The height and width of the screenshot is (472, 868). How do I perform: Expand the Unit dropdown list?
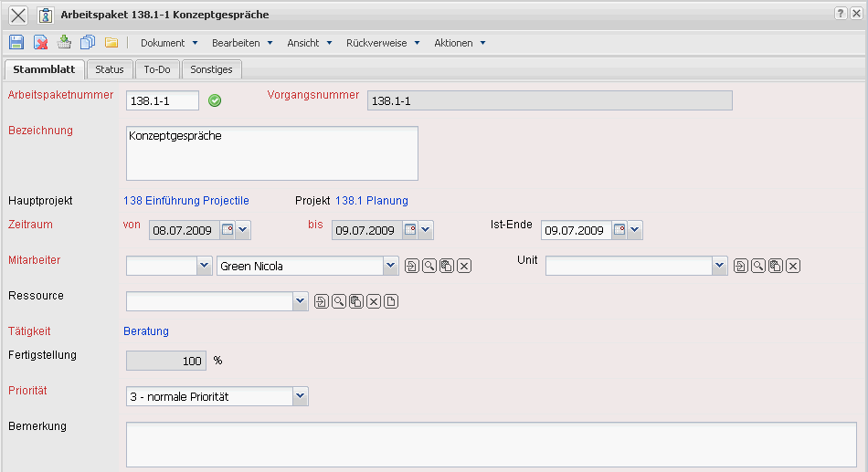pos(719,266)
